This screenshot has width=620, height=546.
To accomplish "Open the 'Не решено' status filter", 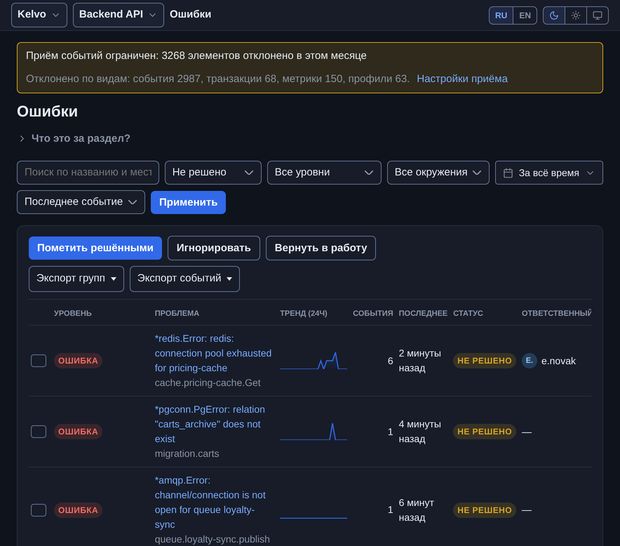I will pyautogui.click(x=213, y=172).
